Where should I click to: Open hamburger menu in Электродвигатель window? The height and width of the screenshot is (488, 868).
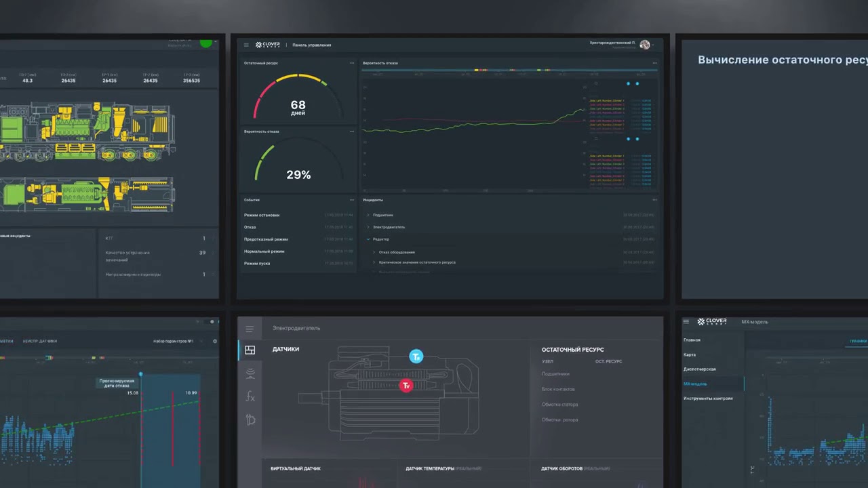click(250, 329)
